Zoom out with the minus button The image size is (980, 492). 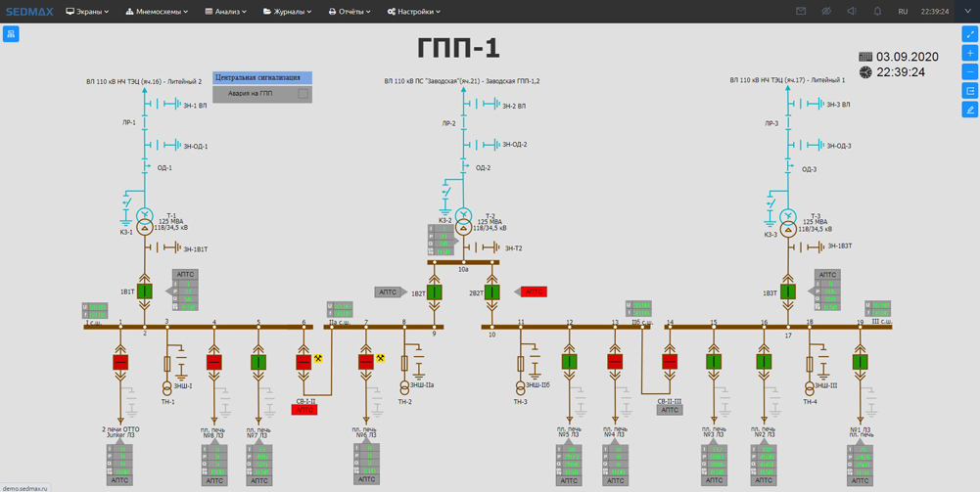[969, 71]
